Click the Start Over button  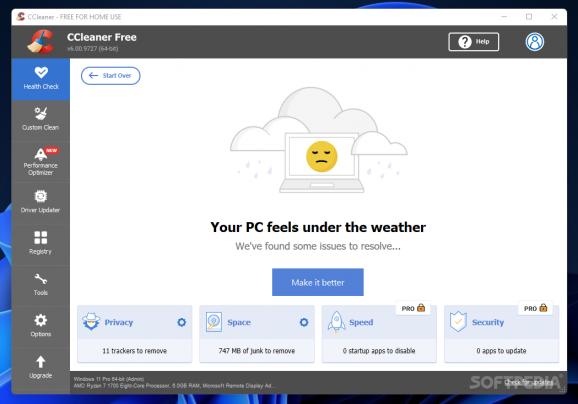(x=111, y=76)
